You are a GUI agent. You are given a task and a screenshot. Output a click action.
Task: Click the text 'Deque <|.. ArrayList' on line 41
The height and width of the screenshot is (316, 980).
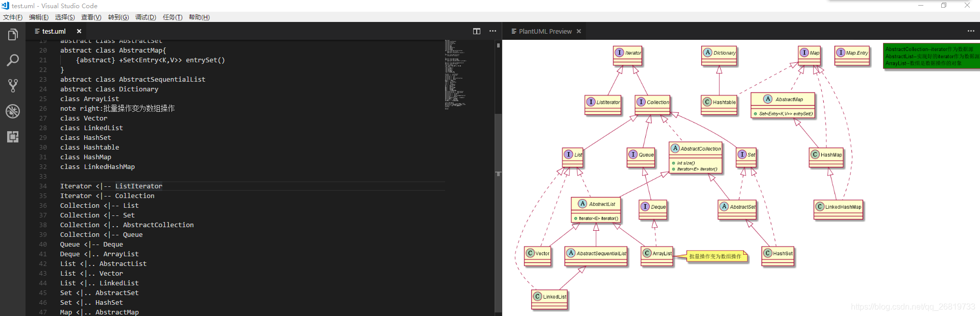tap(100, 254)
